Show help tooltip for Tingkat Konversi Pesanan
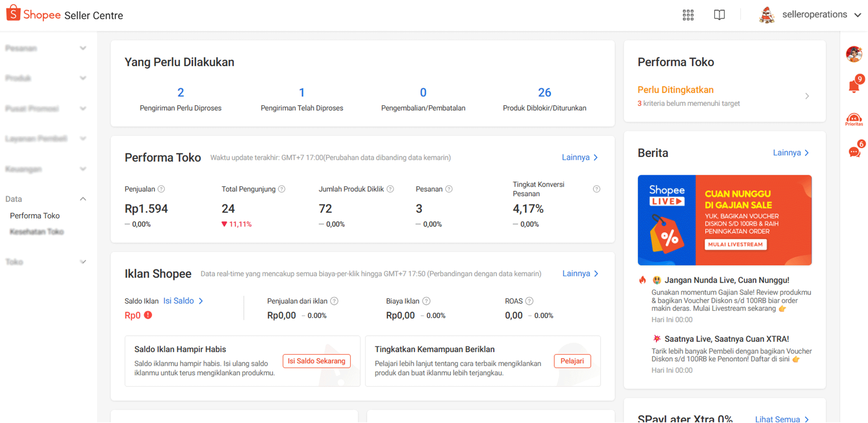868x423 pixels. [596, 189]
